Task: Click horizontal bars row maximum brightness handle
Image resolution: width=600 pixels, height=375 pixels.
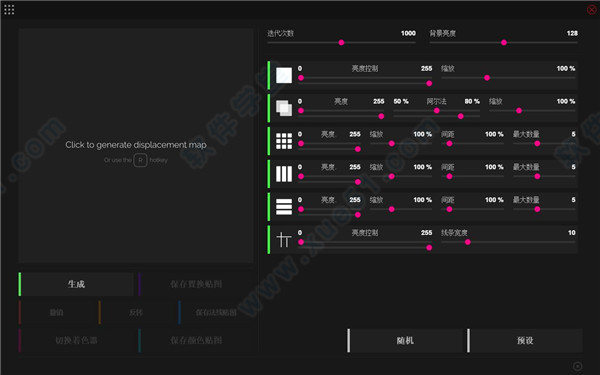Action: point(358,215)
